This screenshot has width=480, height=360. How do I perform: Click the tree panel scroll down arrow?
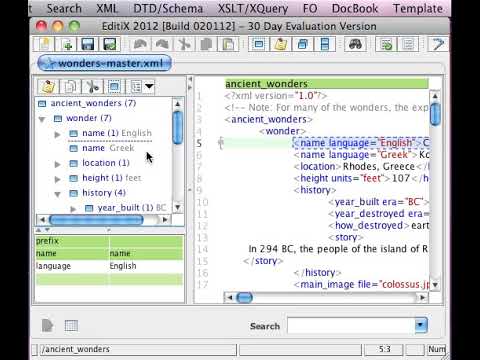coord(178,207)
